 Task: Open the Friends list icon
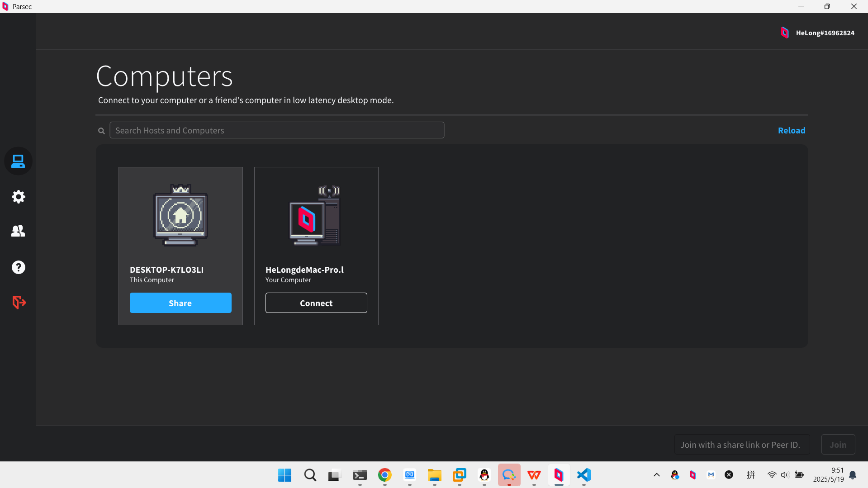tap(18, 231)
